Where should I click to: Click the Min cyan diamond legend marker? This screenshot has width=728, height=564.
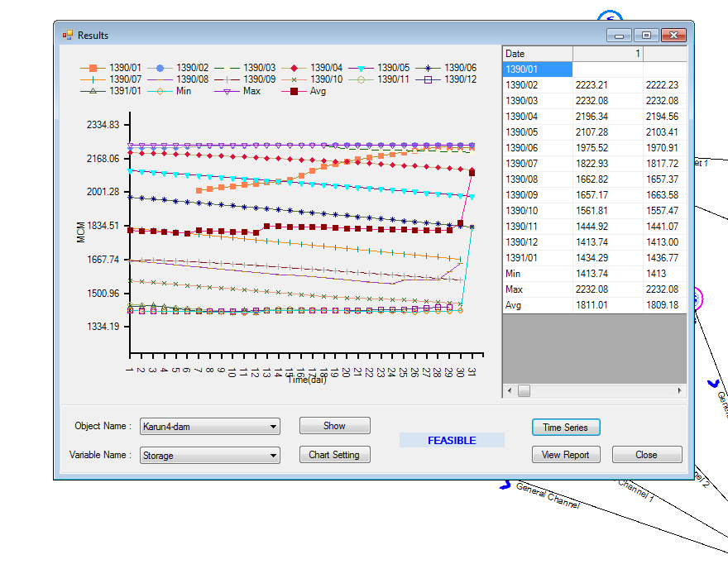click(160, 91)
